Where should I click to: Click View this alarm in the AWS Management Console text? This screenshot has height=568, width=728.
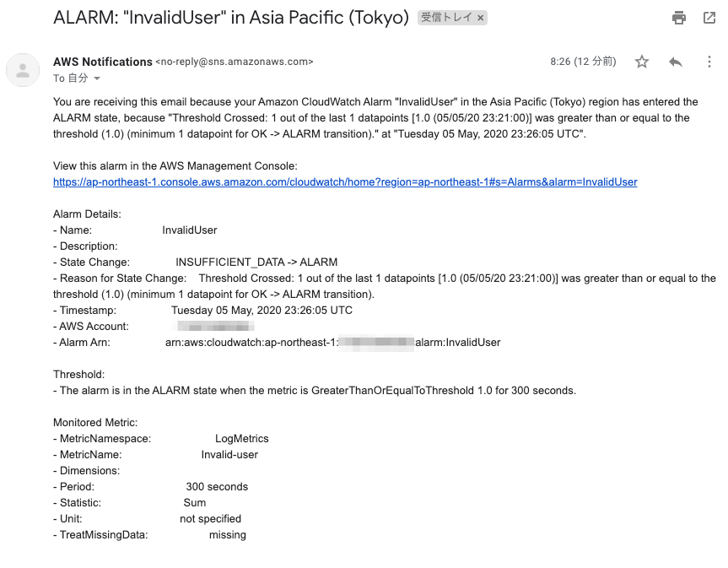click(175, 166)
